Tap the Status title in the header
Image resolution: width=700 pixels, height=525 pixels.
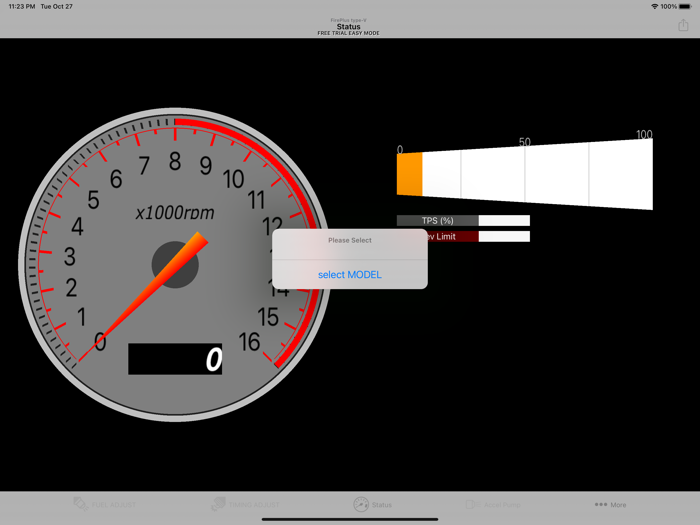[348, 27]
